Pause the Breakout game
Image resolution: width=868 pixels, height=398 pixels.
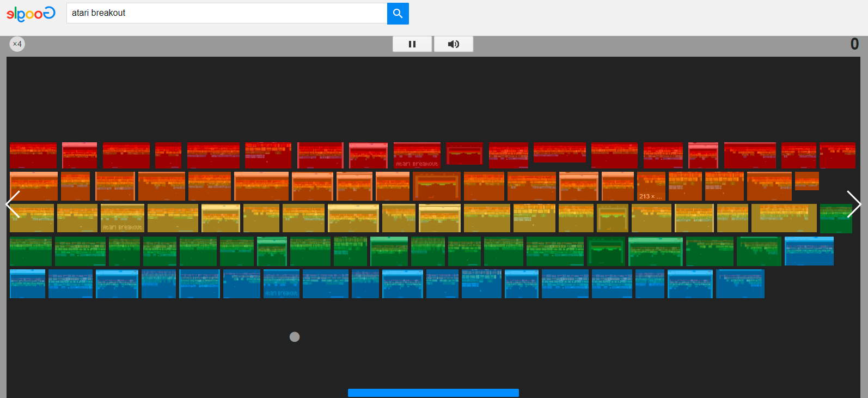tap(412, 44)
